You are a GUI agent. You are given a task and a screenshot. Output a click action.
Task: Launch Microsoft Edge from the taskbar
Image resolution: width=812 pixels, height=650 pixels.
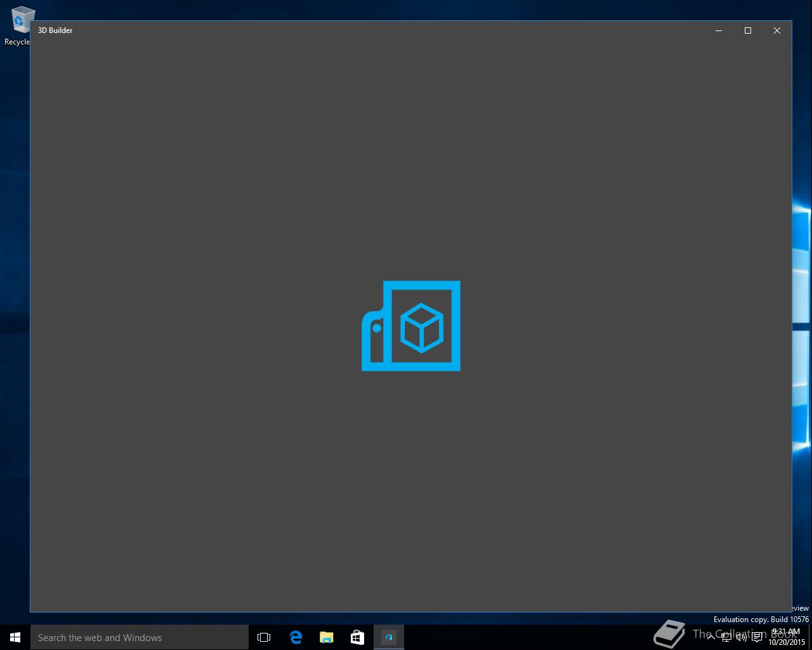pyautogui.click(x=295, y=637)
